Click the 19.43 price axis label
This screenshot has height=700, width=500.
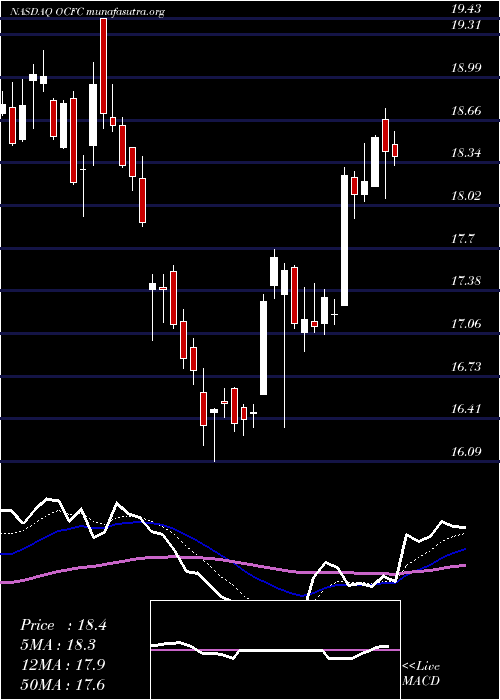[466, 9]
